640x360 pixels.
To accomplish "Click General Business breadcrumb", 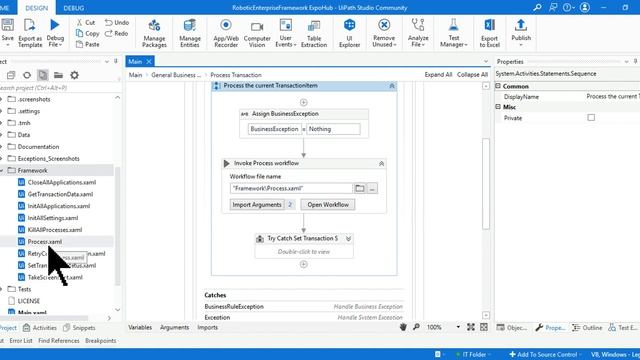I will click(176, 75).
